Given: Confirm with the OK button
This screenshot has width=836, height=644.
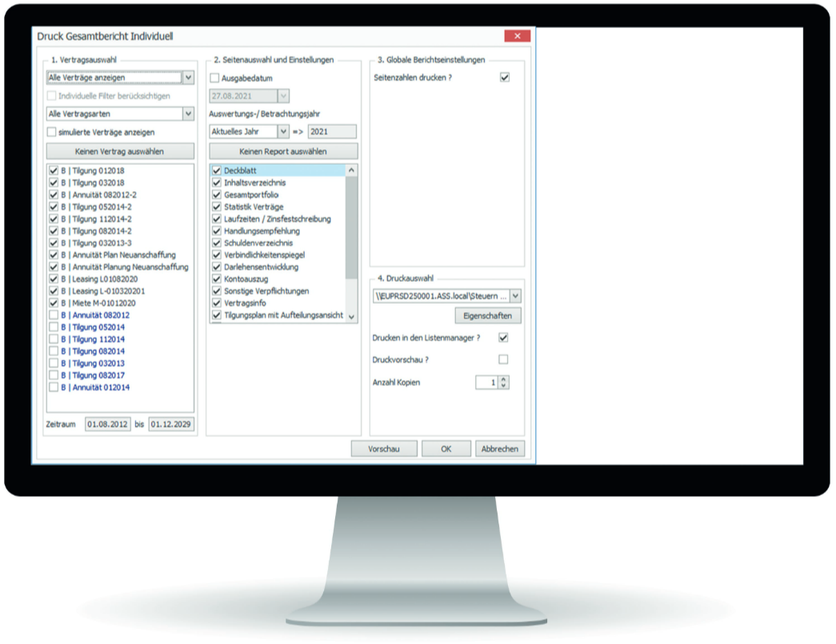Looking at the screenshot, I should (446, 450).
